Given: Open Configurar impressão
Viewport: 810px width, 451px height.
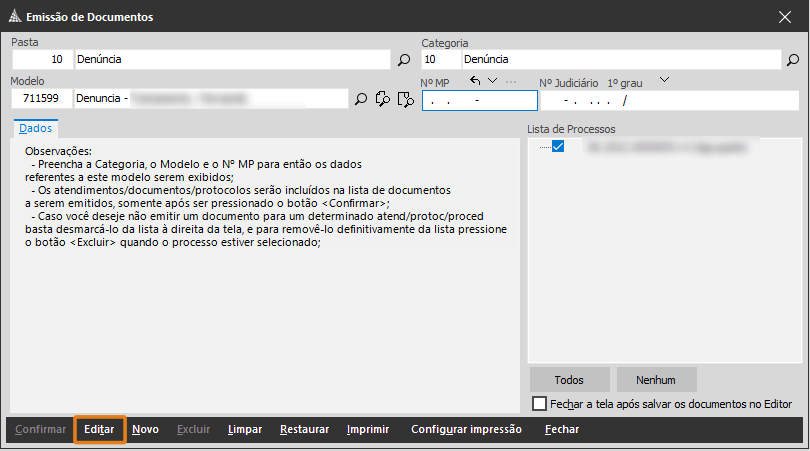Looking at the screenshot, I should click(466, 429).
